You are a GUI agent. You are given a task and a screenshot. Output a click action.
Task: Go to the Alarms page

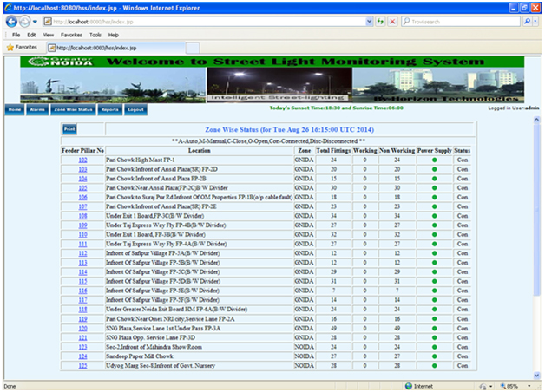pos(37,110)
